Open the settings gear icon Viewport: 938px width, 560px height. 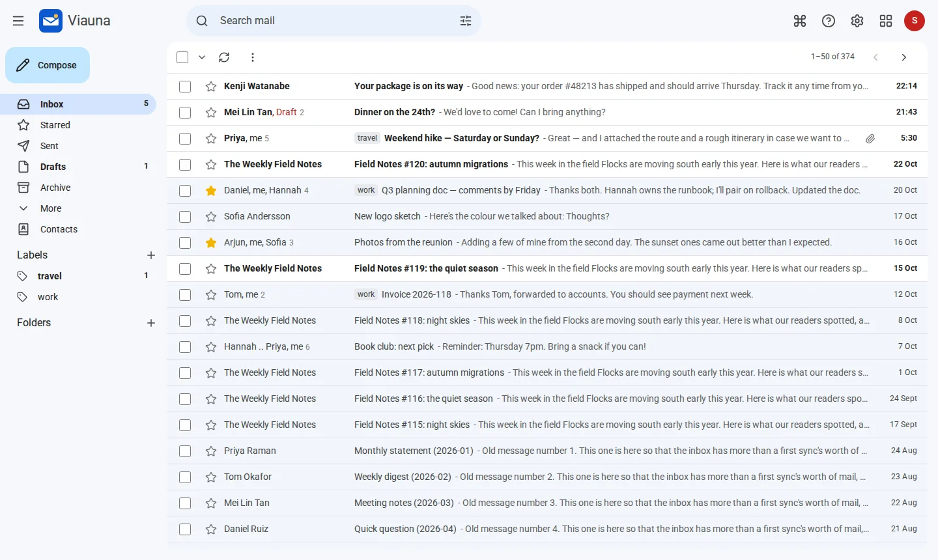coord(857,21)
